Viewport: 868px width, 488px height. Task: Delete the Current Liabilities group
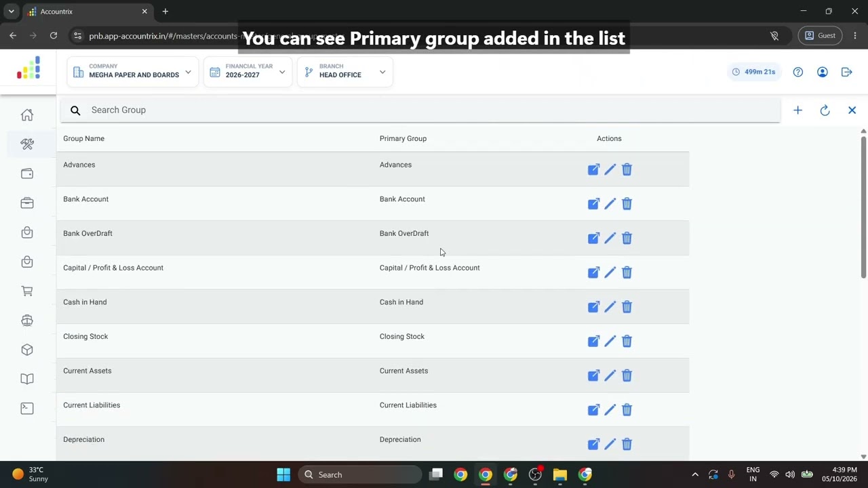[x=627, y=409]
